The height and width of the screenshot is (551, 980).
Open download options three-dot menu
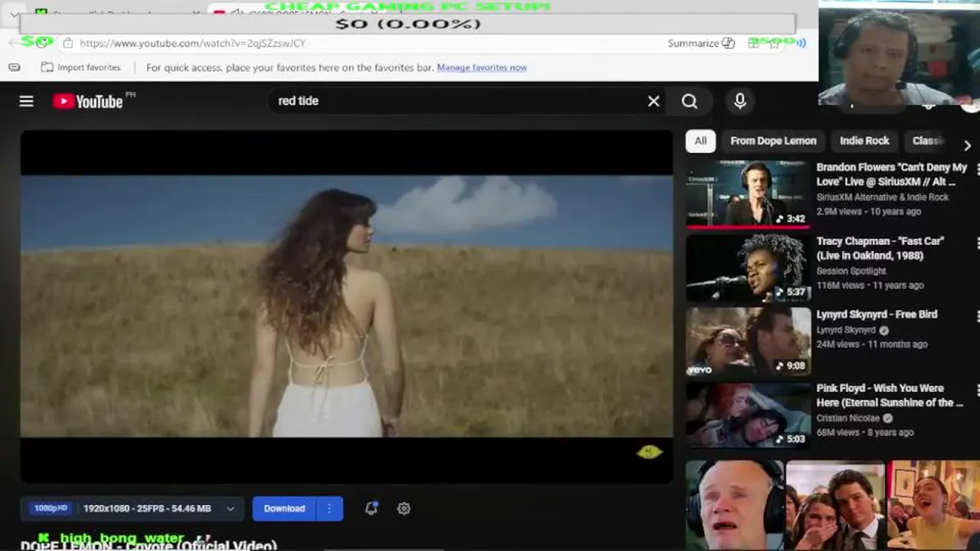tap(329, 508)
